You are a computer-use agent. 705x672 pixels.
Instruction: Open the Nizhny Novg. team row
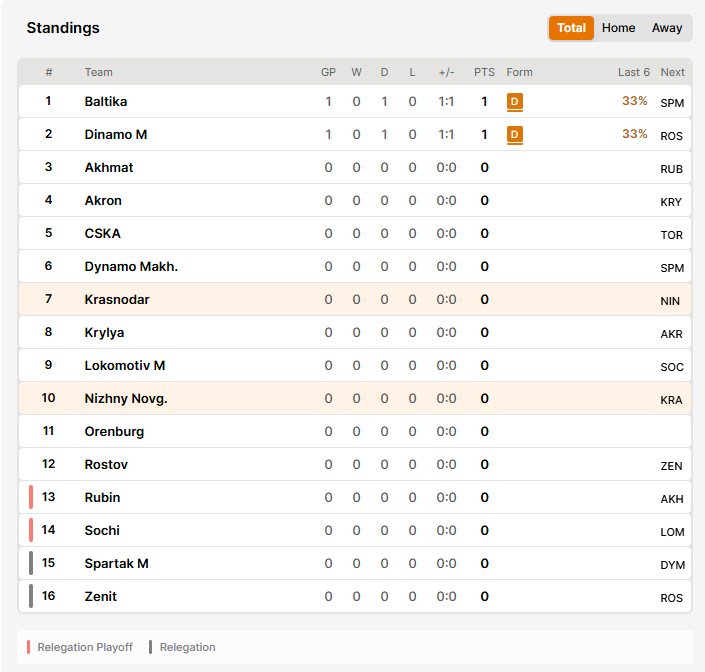pyautogui.click(x=355, y=398)
